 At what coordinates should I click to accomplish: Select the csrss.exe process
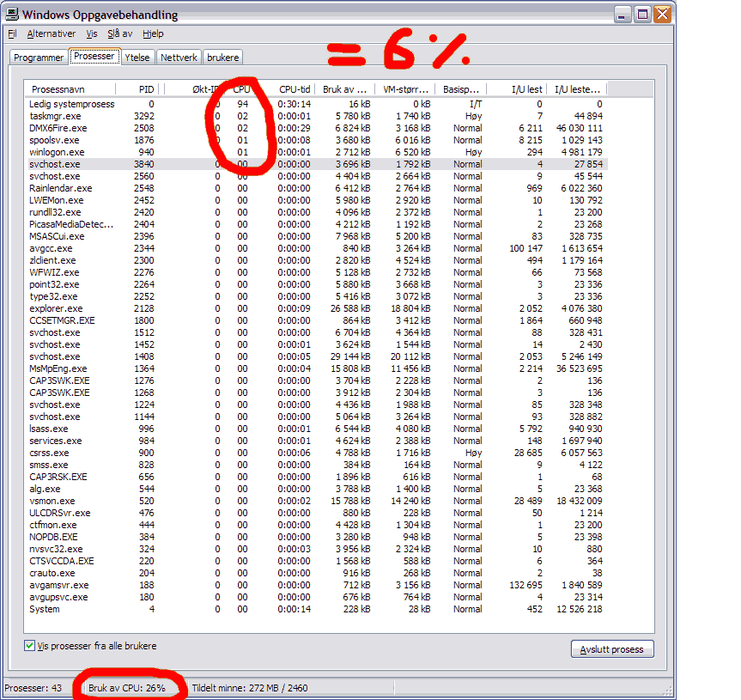[x=316, y=453]
